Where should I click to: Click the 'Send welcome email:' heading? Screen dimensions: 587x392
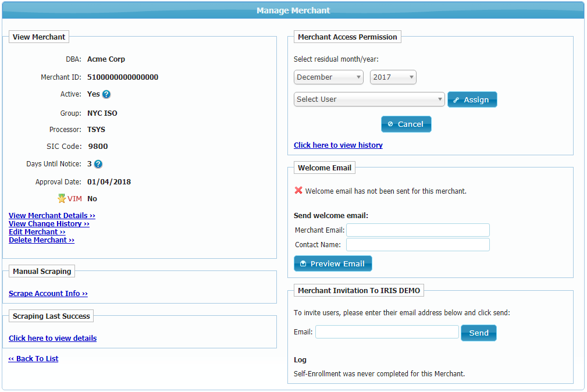331,216
